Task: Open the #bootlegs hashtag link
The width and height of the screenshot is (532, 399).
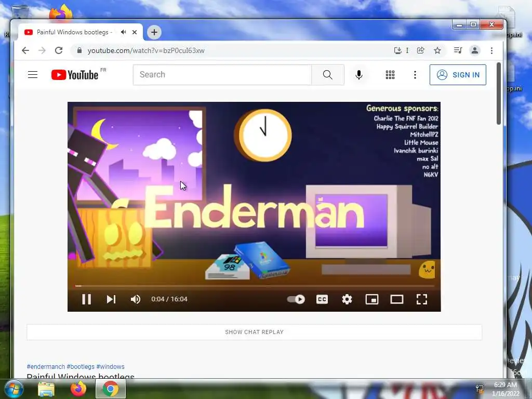Action: coord(81,367)
